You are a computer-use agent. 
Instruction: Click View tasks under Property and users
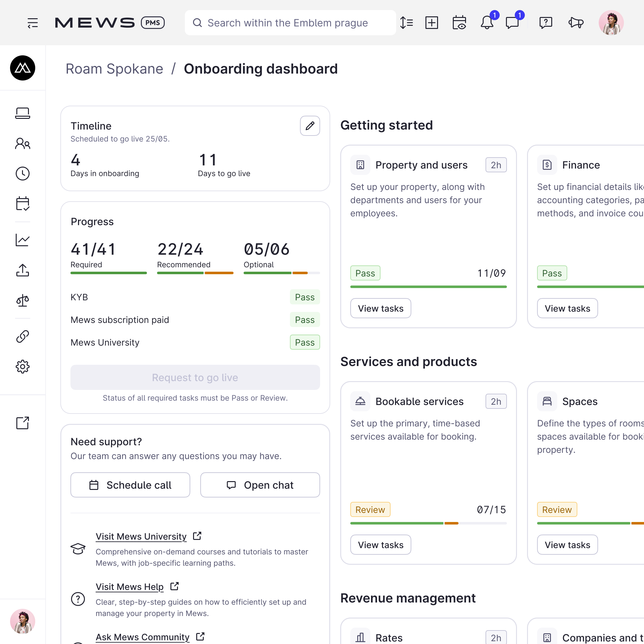tap(380, 308)
